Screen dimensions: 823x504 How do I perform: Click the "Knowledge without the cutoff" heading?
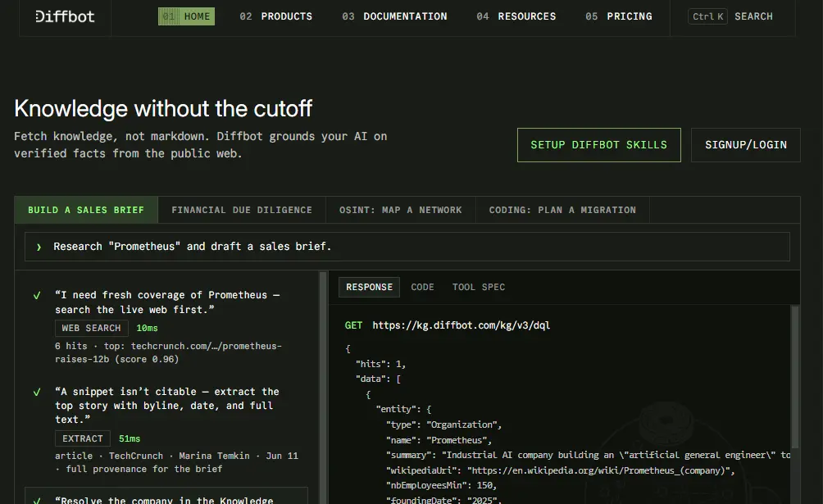[x=163, y=109]
